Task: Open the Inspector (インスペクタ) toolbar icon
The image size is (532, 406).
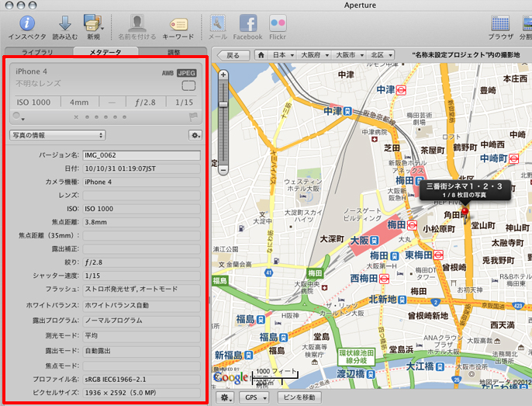Action: [27, 23]
